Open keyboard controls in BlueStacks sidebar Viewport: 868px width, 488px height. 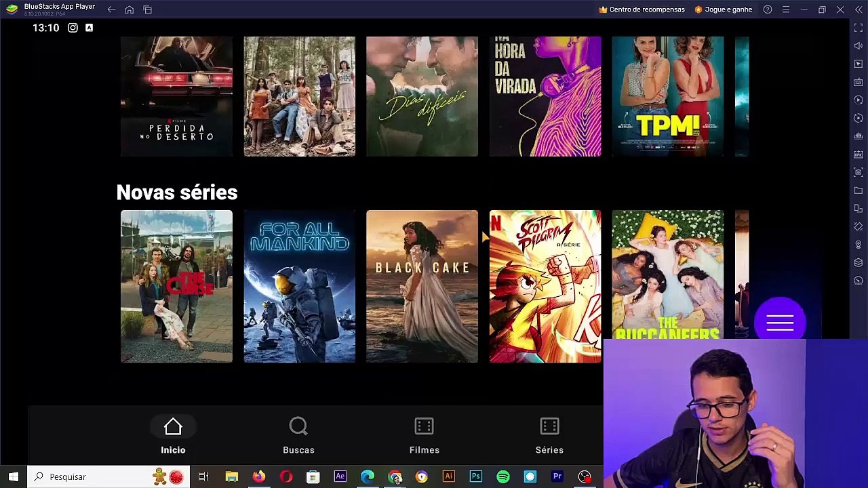[859, 82]
